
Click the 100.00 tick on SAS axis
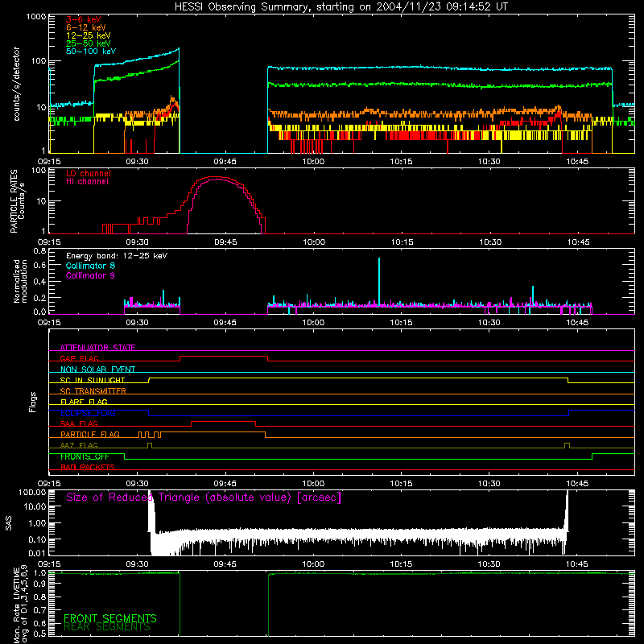point(32,493)
